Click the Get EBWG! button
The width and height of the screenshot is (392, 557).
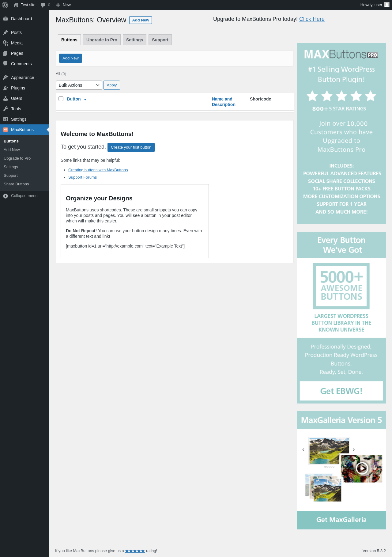341,391
